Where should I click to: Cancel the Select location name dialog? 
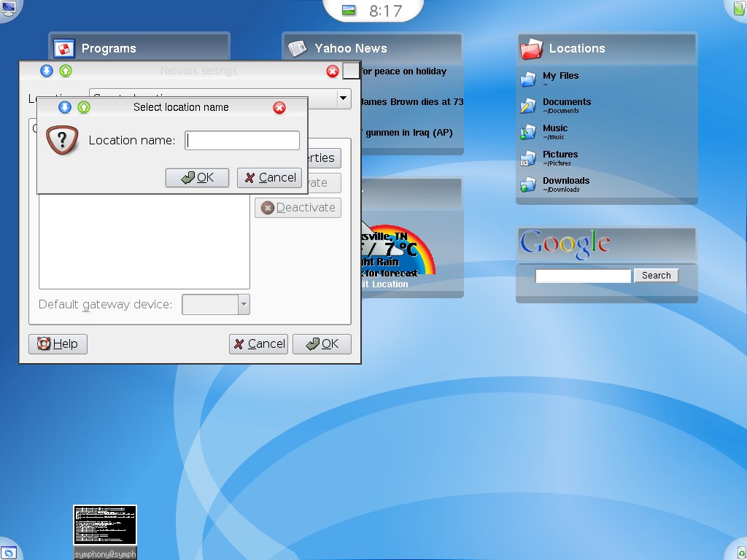[270, 178]
